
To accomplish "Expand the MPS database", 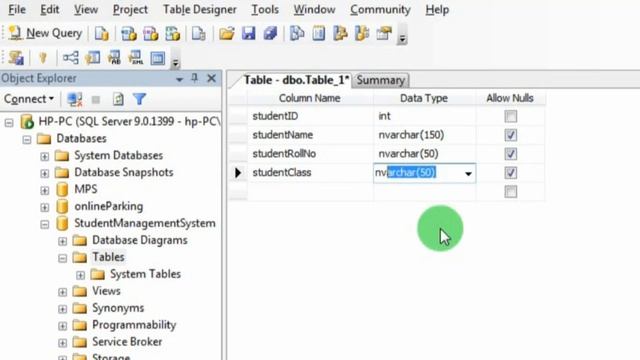I will pos(44,190).
